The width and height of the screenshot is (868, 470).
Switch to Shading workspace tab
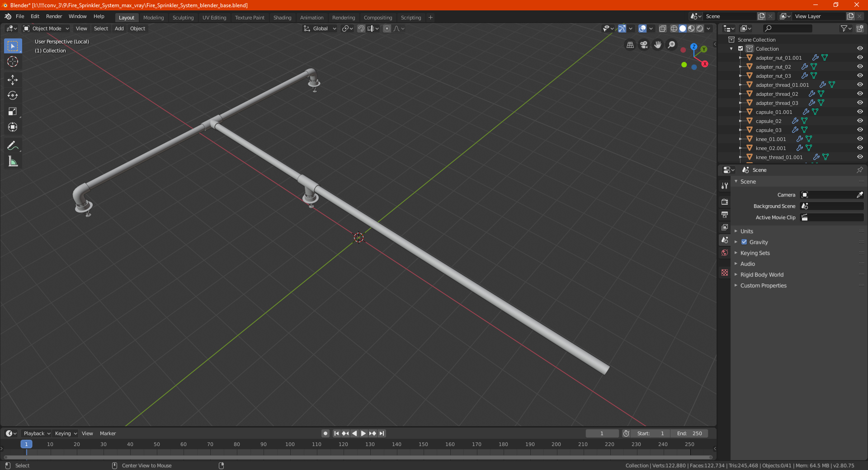[x=282, y=18]
